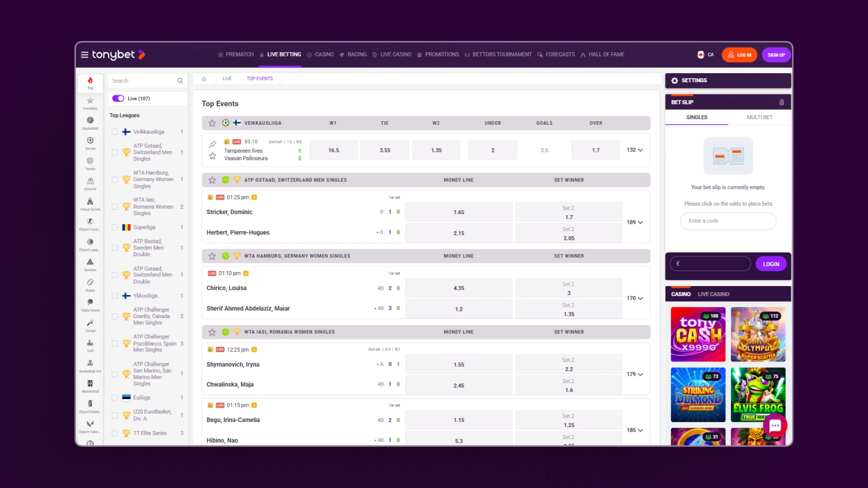Select Chirico money line odds 4.35
Screen dimensions: 868x488
[459, 288]
